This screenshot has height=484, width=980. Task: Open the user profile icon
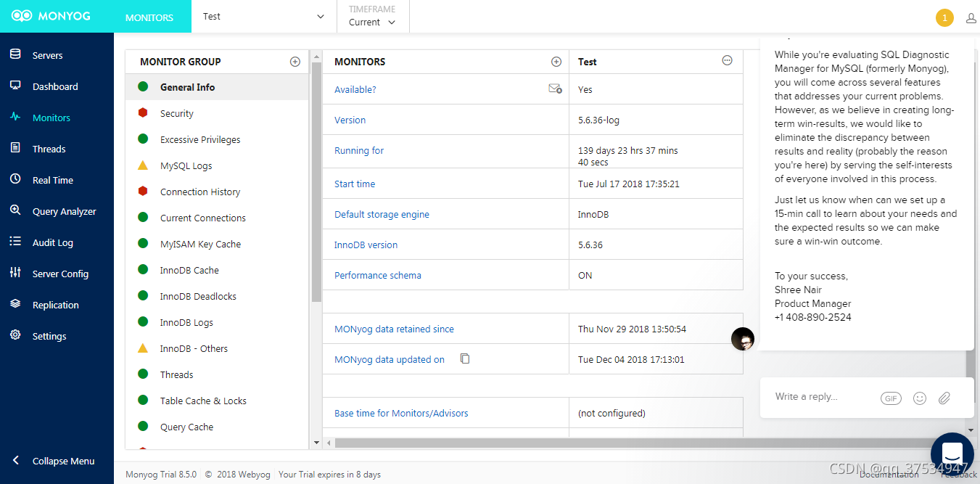point(971,18)
